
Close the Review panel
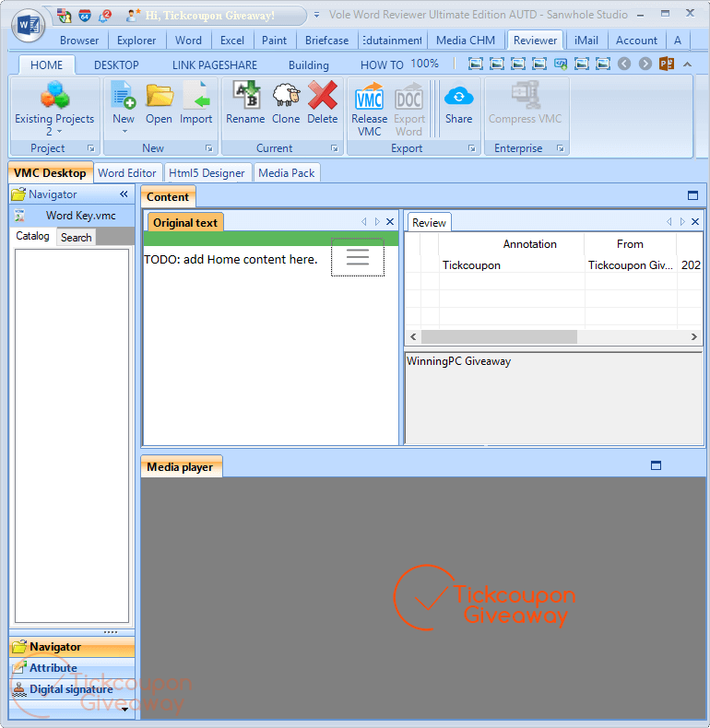pos(695,221)
